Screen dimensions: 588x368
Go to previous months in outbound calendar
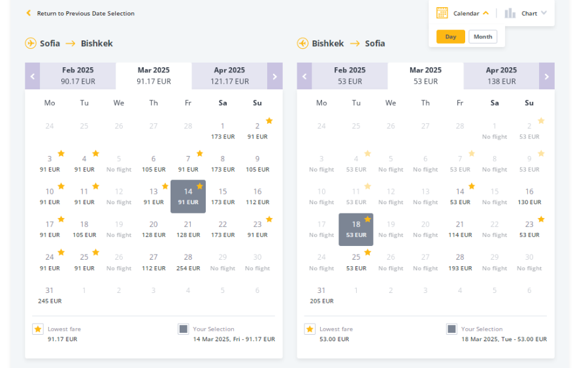pyautogui.click(x=33, y=76)
